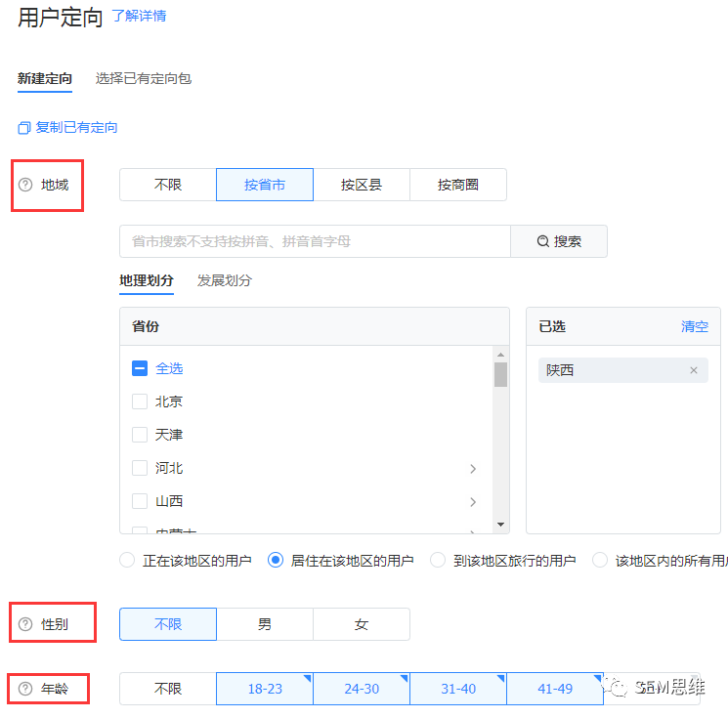Toggle age range 31-40
Viewport: 728px width, 718px height.
pos(458,689)
